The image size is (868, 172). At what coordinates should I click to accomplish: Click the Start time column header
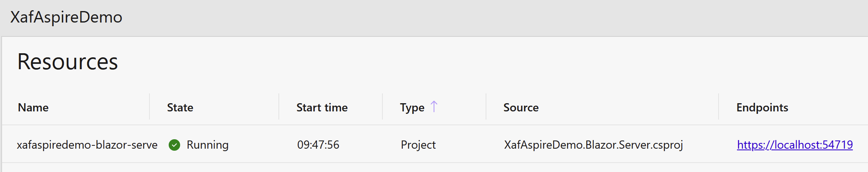tap(322, 107)
